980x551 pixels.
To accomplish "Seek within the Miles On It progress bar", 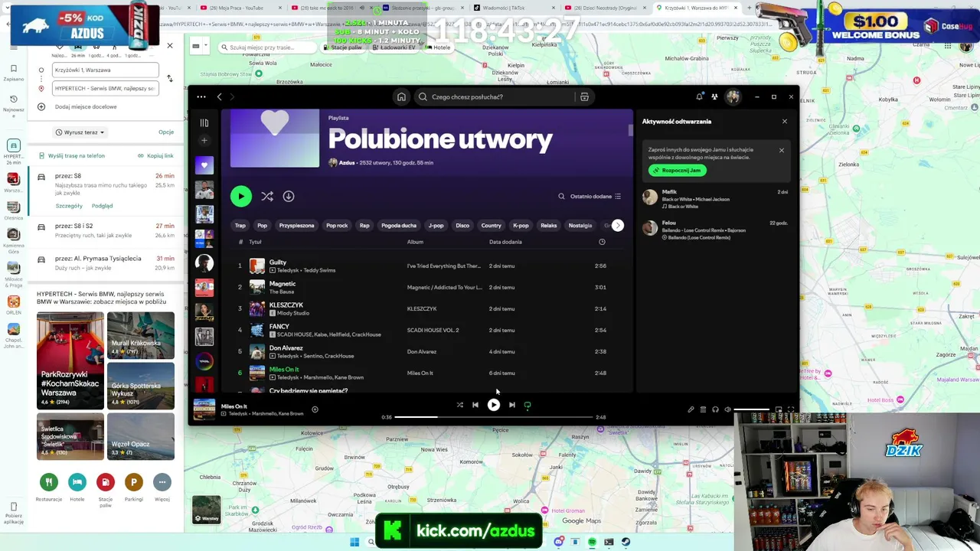I will tap(494, 418).
